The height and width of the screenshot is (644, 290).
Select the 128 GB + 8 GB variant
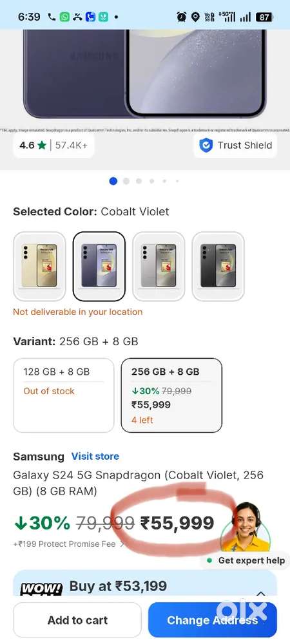64,395
